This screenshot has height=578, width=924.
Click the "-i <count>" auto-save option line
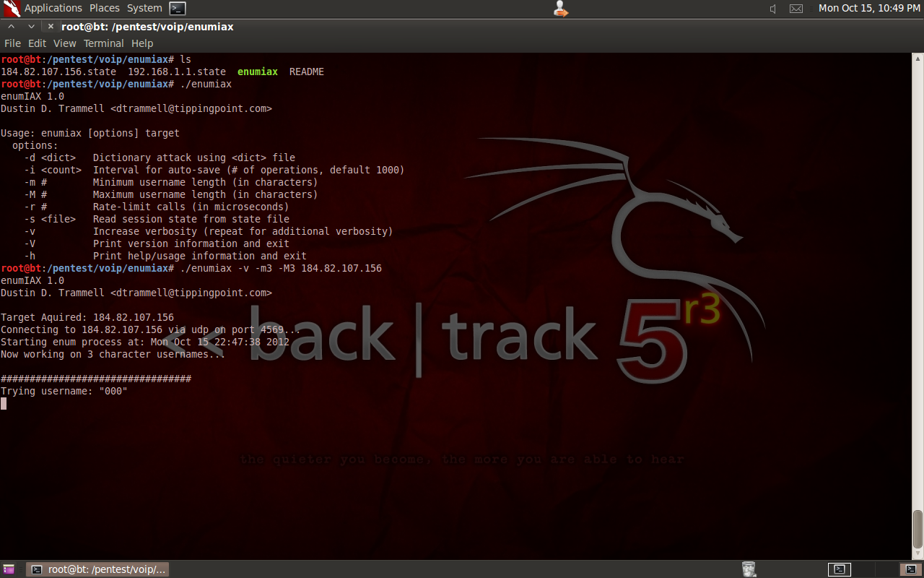click(214, 171)
